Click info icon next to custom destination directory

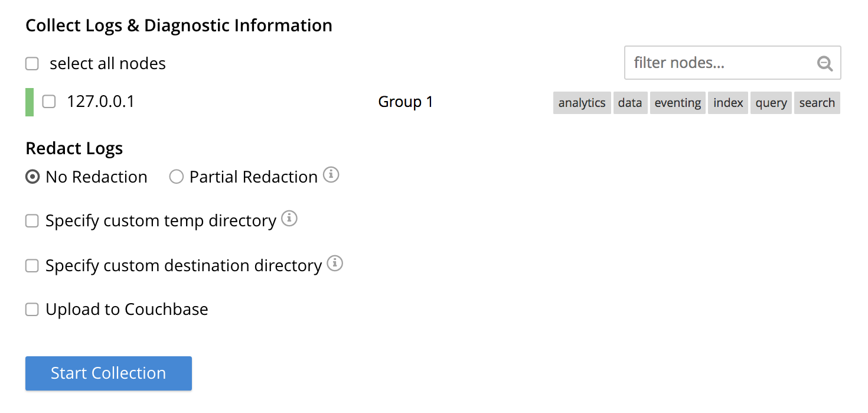click(335, 264)
